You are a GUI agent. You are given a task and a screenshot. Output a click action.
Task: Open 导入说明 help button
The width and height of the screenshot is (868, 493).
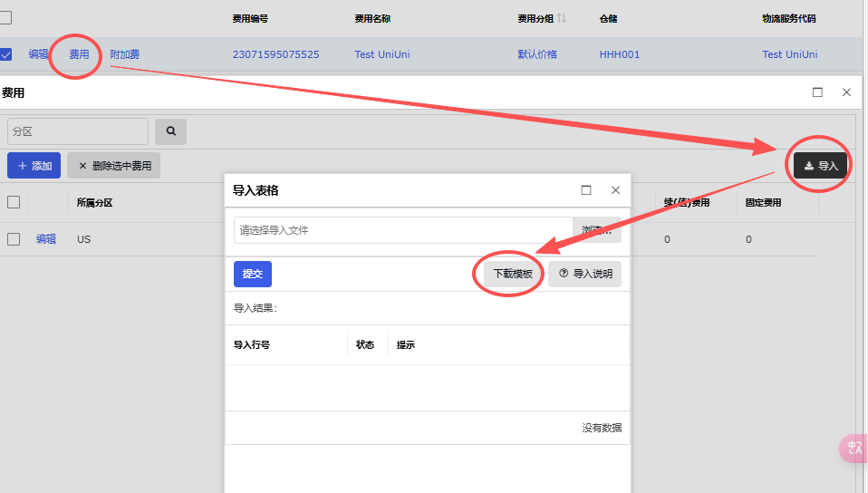tap(585, 274)
